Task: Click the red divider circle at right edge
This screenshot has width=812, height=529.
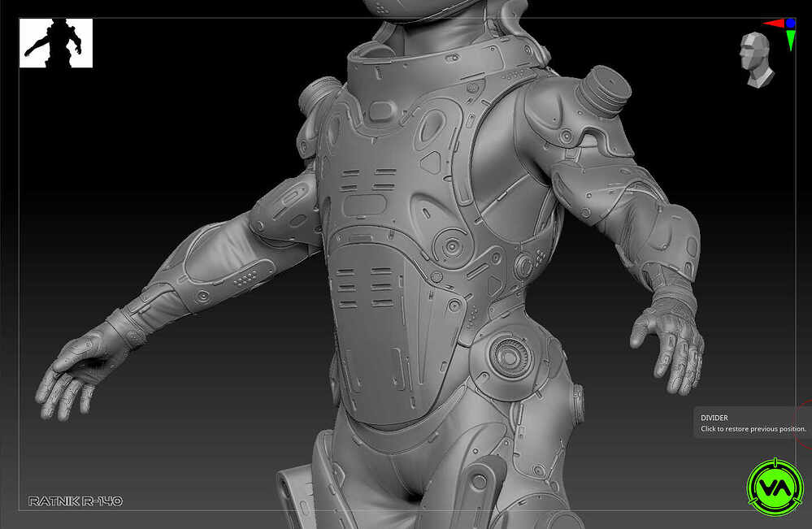Action: (804, 423)
